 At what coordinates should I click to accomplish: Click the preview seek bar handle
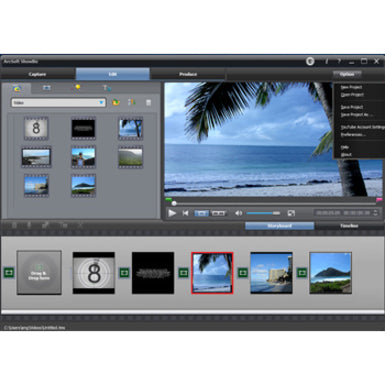(x=174, y=203)
